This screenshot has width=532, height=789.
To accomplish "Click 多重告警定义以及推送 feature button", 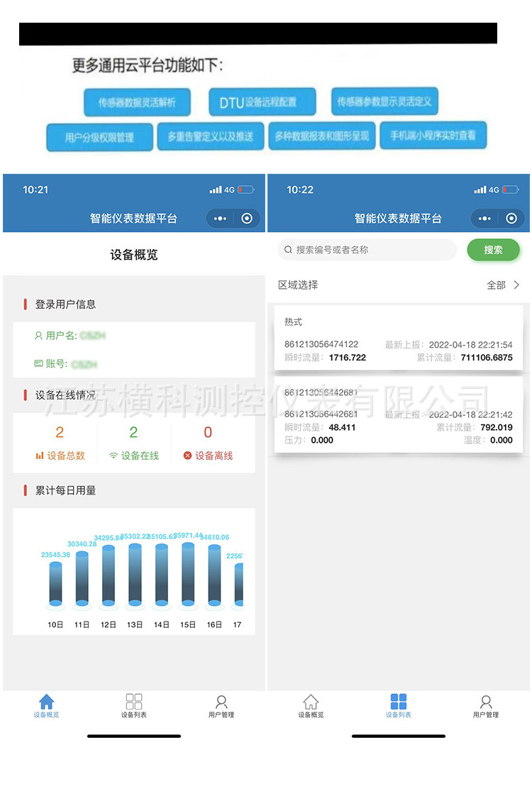I will pyautogui.click(x=211, y=136).
